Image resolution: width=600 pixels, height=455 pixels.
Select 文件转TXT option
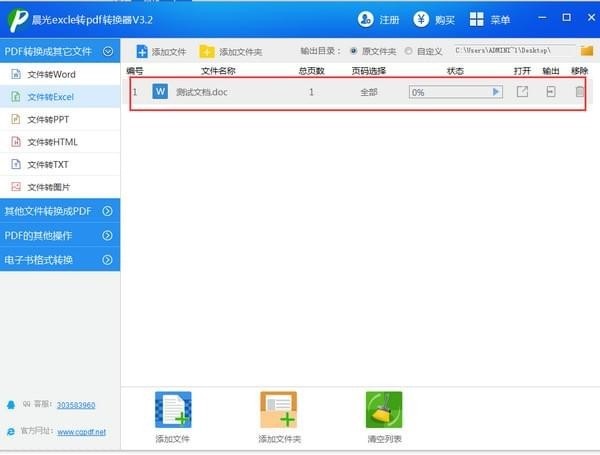pyautogui.click(x=60, y=165)
